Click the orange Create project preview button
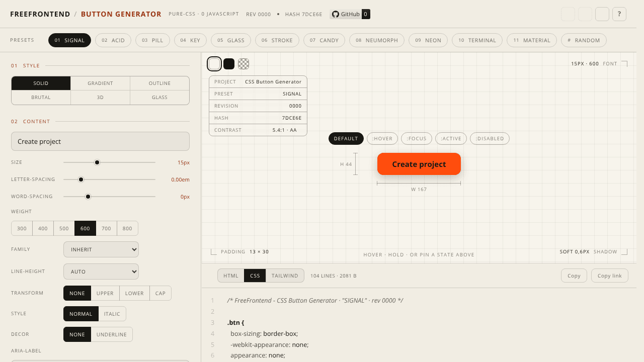 pyautogui.click(x=419, y=164)
